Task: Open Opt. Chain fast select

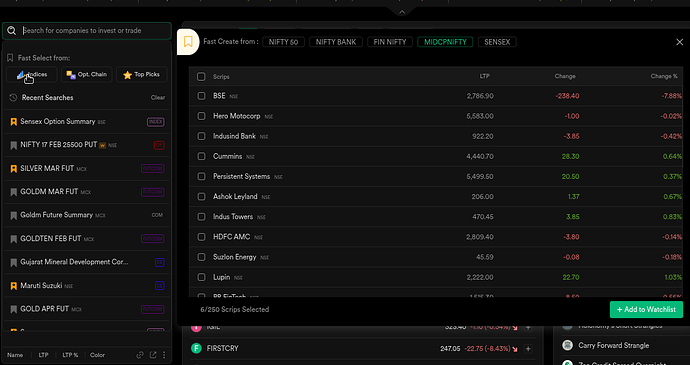Action: point(87,74)
